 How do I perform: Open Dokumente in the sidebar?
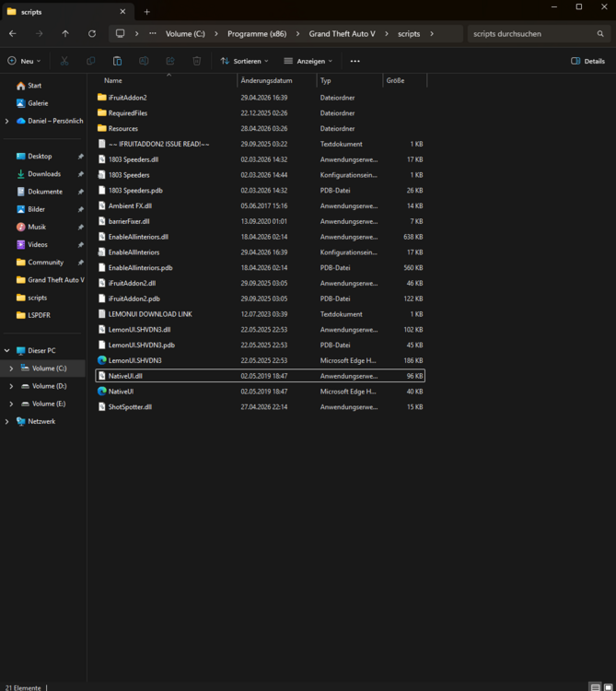(x=45, y=192)
